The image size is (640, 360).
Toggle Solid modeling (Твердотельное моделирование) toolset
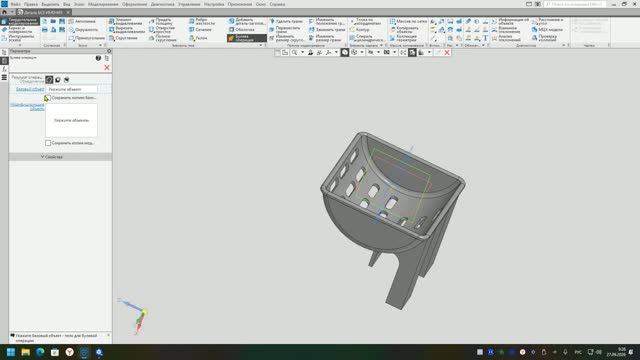(20, 22)
